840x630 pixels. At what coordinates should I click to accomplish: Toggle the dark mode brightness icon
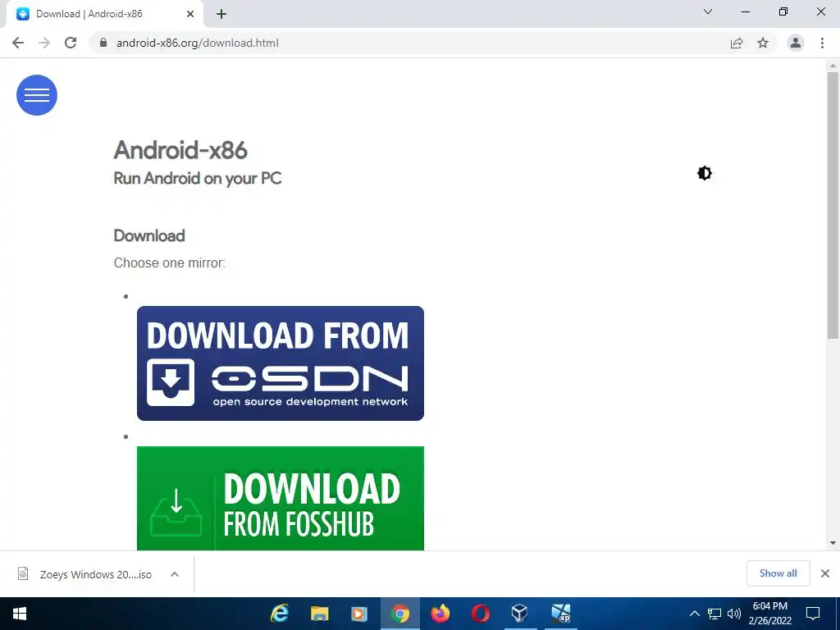[705, 173]
